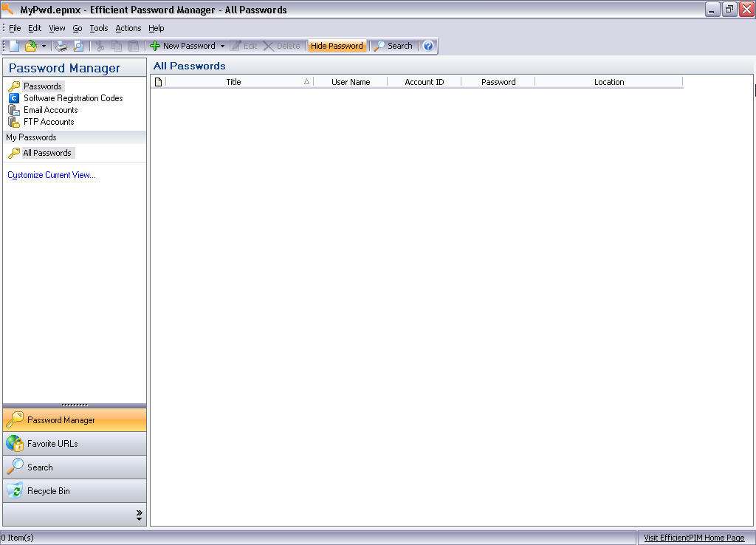
Task: Sort by Password column header
Action: [x=498, y=82]
